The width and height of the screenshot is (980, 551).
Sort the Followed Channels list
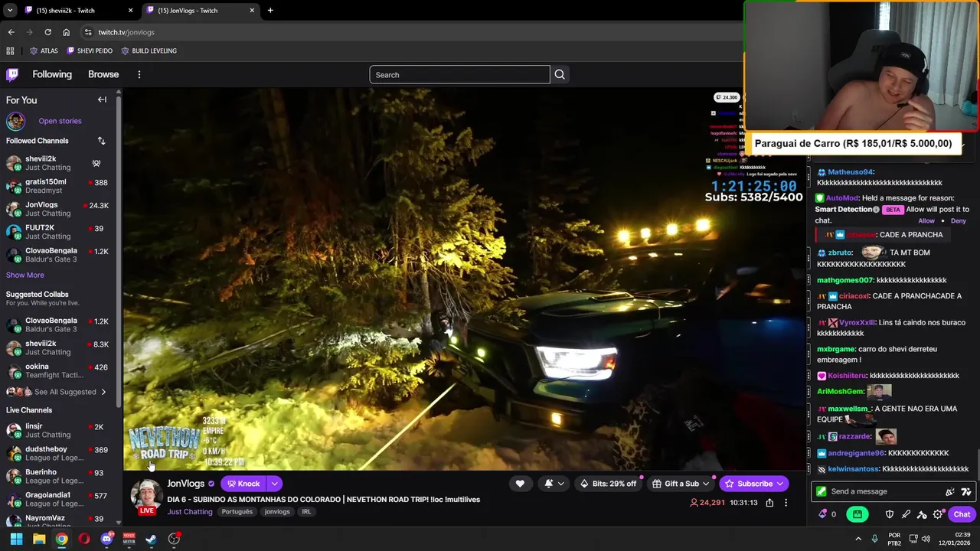click(101, 141)
